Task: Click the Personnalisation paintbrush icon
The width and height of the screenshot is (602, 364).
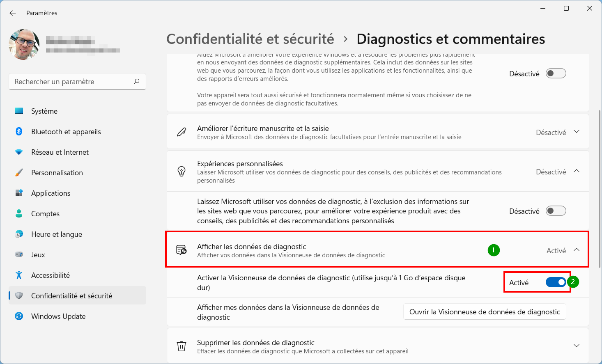Action: 19,172
